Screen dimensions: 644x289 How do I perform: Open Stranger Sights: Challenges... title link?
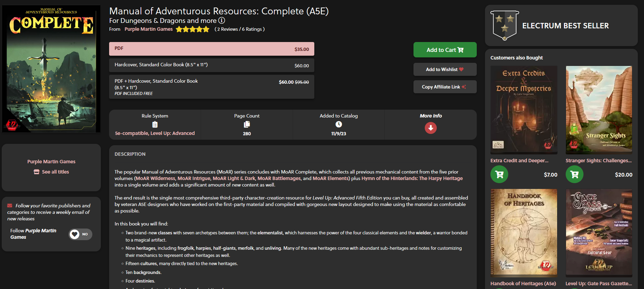point(599,161)
